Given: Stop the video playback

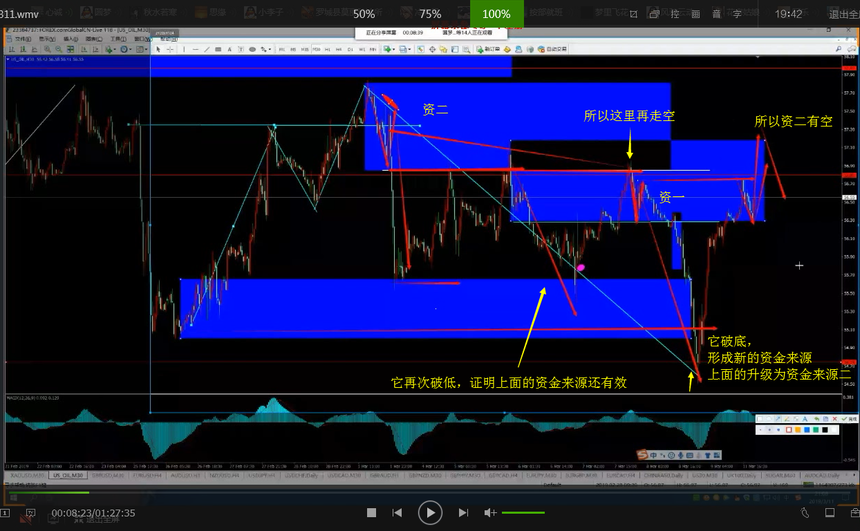Looking at the screenshot, I should pyautogui.click(x=371, y=513).
